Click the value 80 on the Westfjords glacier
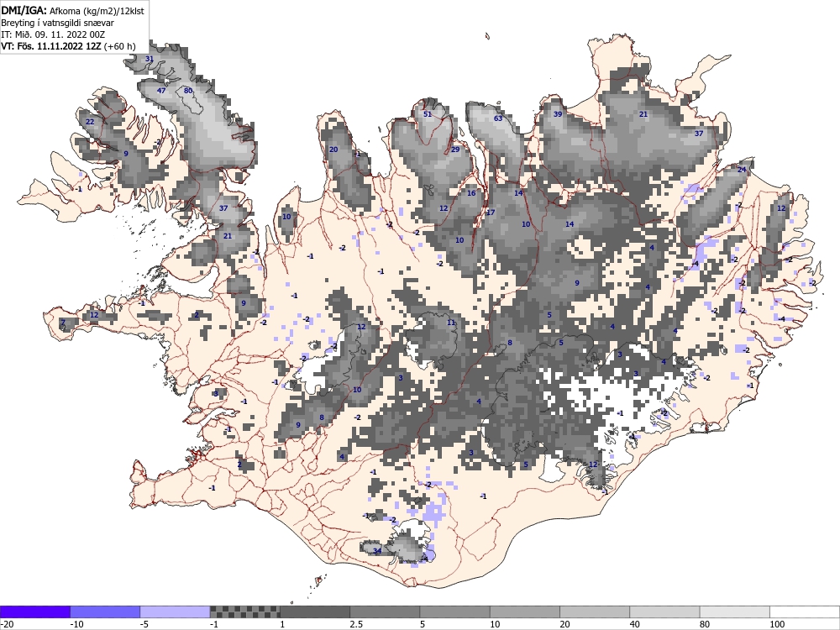Viewport: 840px width, 630px height. pyautogui.click(x=188, y=91)
